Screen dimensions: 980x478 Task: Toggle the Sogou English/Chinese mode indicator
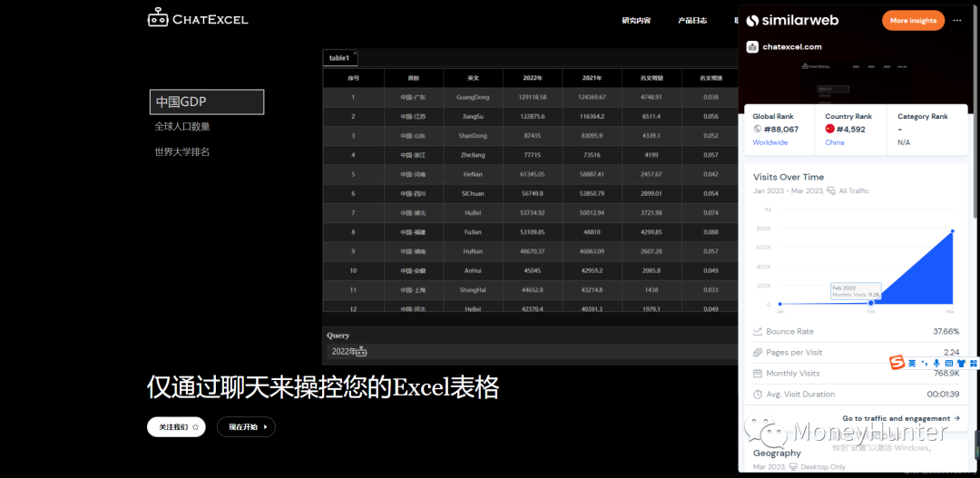tap(912, 363)
